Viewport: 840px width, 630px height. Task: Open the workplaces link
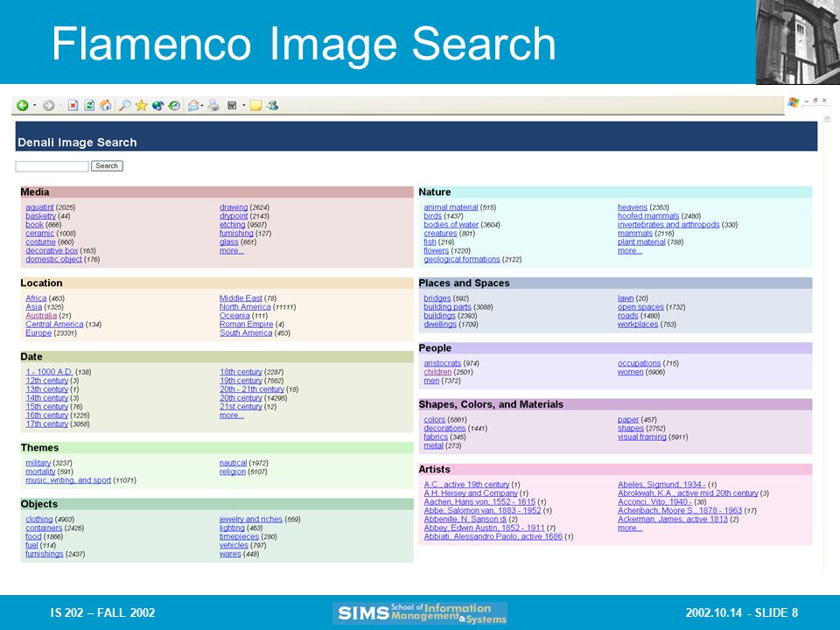[x=638, y=324]
